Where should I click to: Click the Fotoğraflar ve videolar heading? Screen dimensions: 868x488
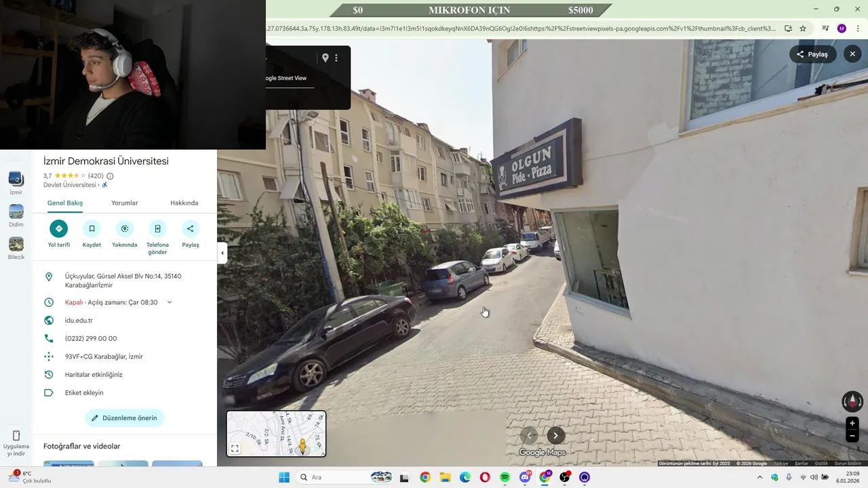click(x=81, y=446)
